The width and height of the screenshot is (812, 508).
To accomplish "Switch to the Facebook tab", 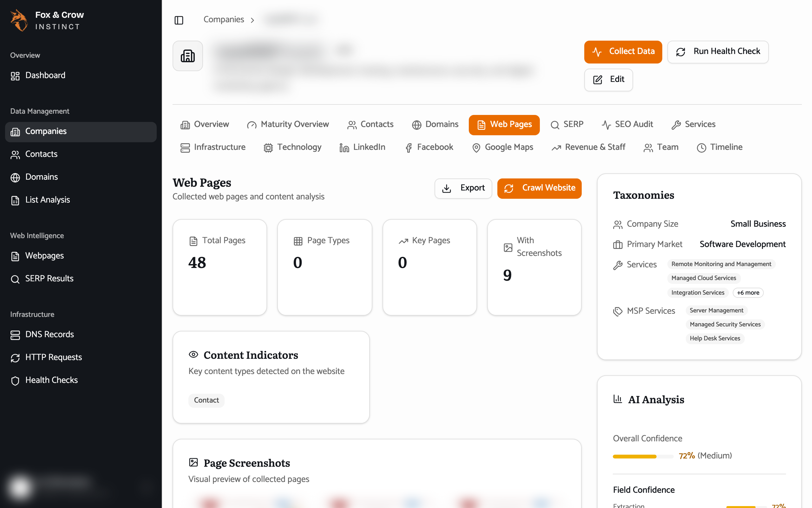I will [429, 148].
